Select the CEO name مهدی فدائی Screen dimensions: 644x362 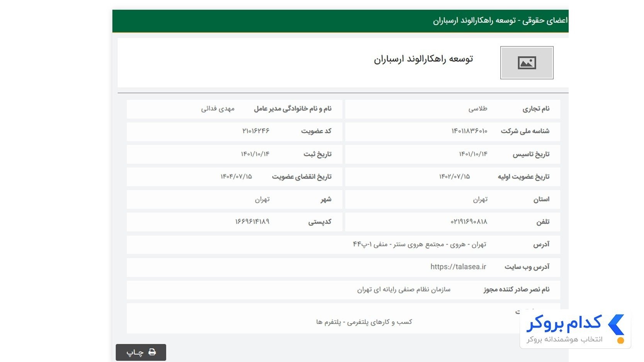tap(217, 109)
